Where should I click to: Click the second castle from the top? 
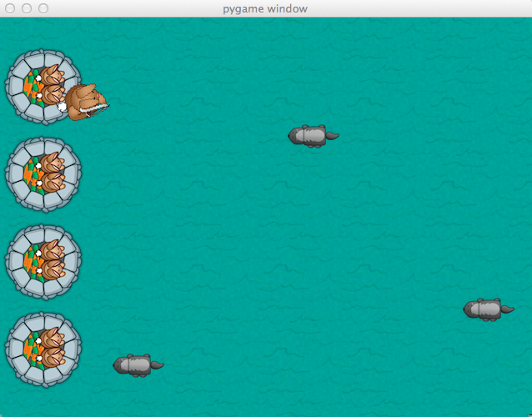[x=43, y=175]
